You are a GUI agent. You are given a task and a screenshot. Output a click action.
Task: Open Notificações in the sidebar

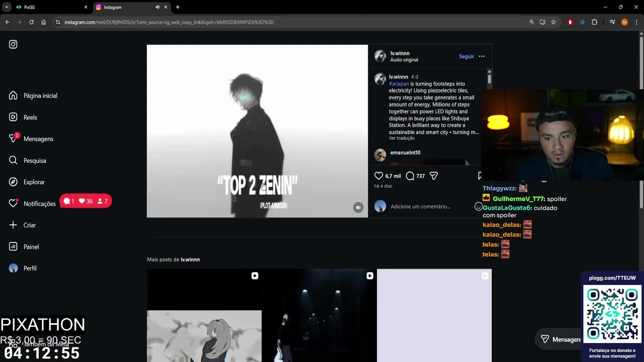click(x=33, y=204)
